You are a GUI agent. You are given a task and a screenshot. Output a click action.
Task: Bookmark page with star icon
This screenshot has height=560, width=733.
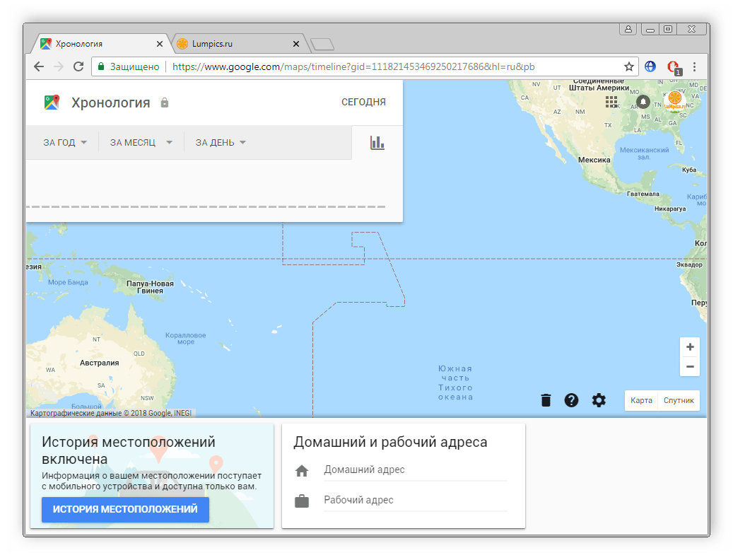[x=628, y=66]
